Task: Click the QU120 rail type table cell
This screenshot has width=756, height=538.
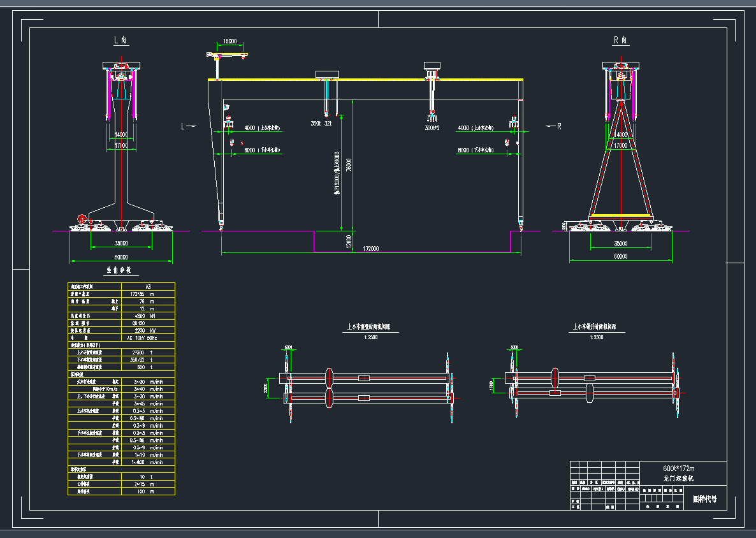Action: tap(140, 323)
